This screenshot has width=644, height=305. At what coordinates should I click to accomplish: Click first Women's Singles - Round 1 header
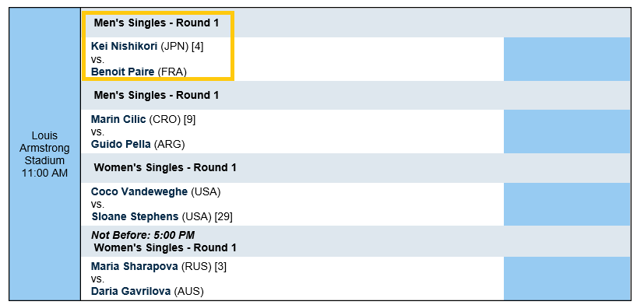click(x=165, y=167)
